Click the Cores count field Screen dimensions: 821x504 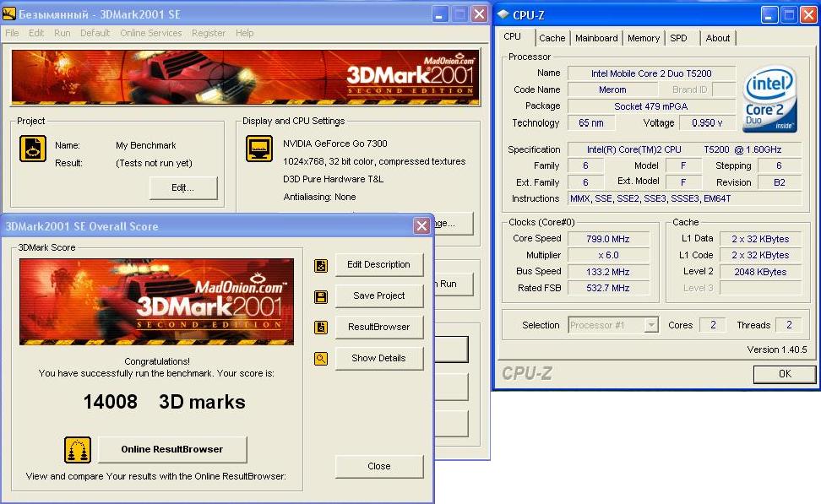coord(713,325)
